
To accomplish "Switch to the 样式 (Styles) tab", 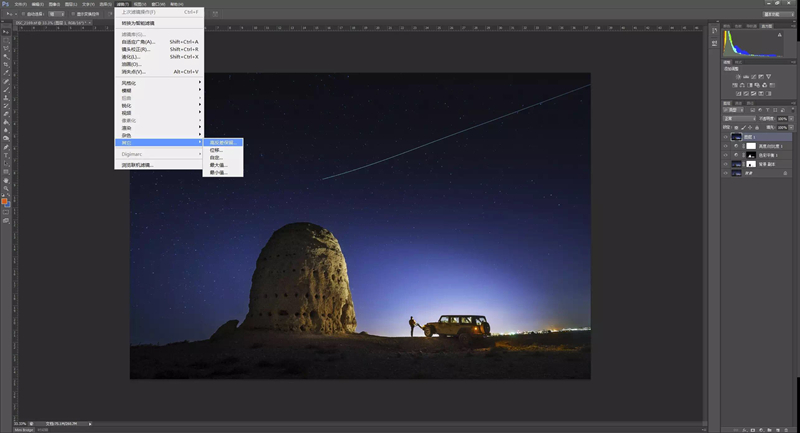I will (x=738, y=62).
